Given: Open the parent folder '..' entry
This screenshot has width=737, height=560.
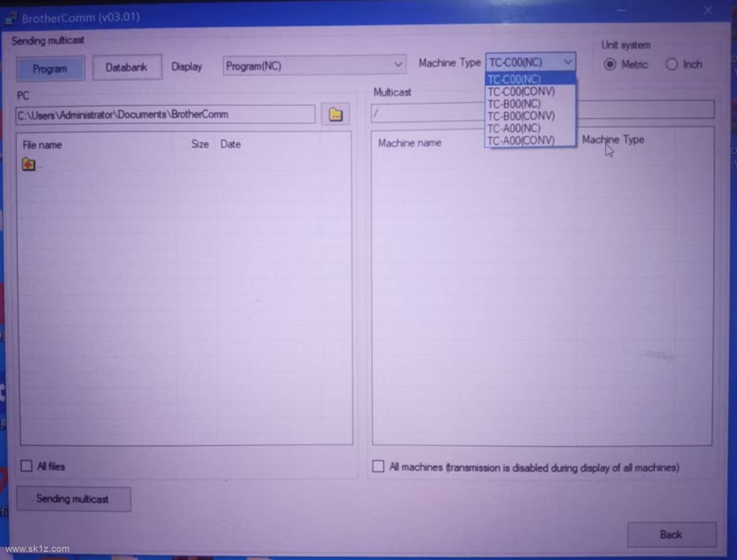Looking at the screenshot, I should tap(32, 164).
